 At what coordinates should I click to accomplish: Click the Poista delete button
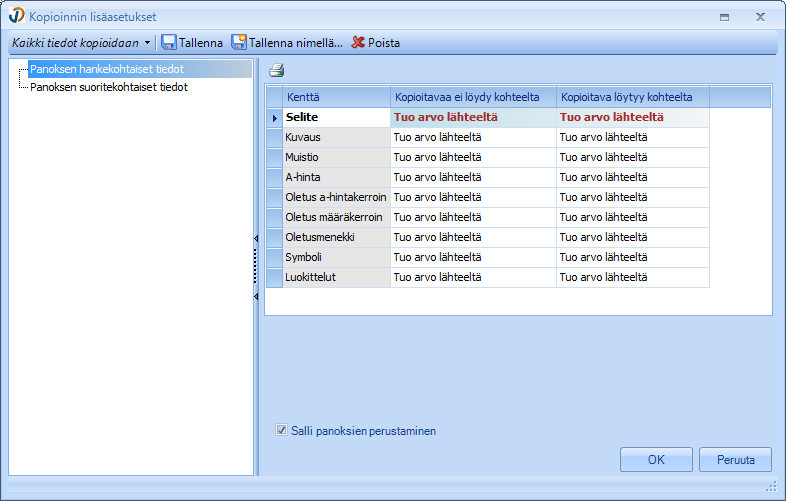point(375,43)
